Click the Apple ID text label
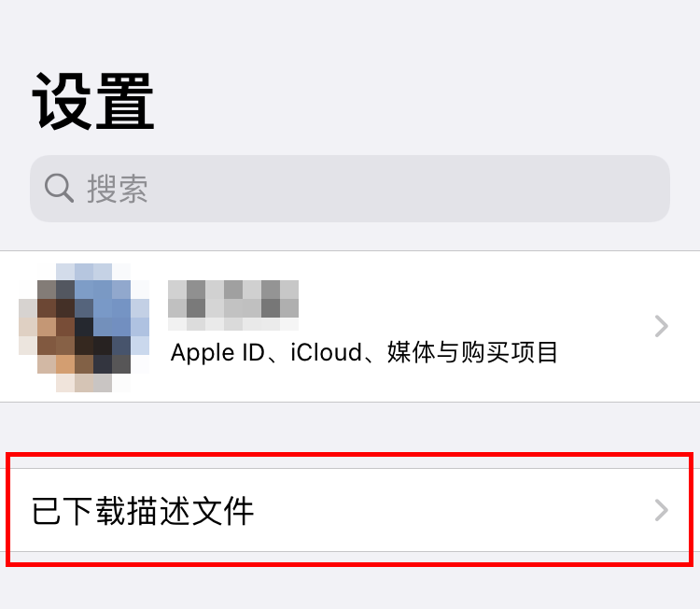The image size is (700, 609). tap(217, 352)
